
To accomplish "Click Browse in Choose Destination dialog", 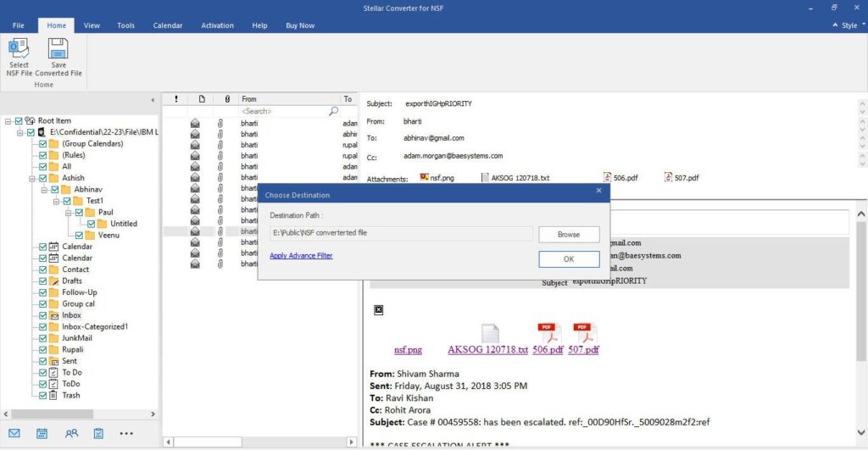I will point(569,234).
